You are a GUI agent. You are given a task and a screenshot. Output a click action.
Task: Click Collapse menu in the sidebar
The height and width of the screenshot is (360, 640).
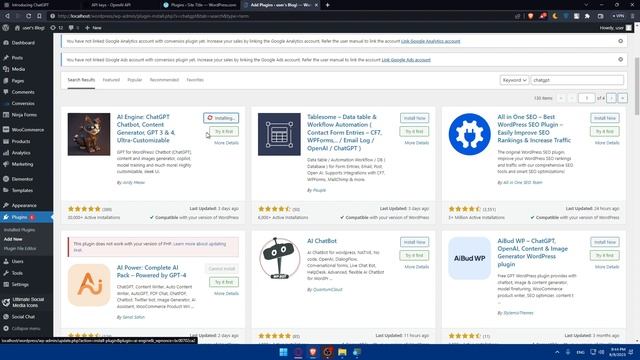click(x=26, y=328)
